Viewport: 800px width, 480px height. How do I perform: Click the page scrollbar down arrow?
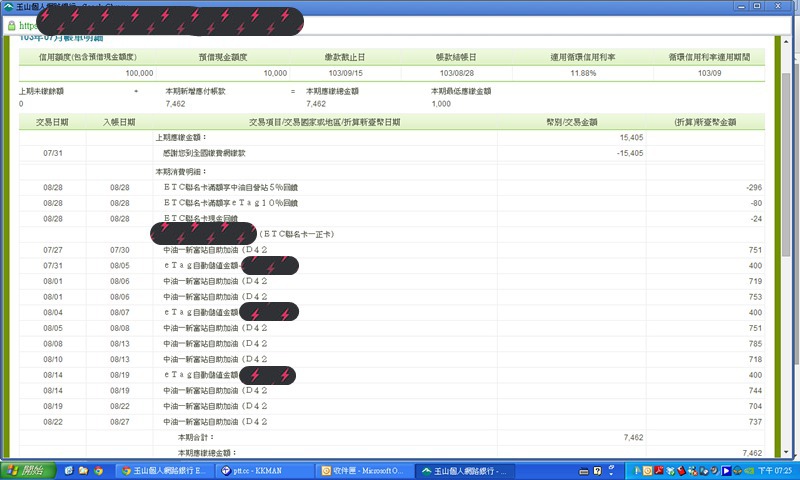[x=786, y=452]
